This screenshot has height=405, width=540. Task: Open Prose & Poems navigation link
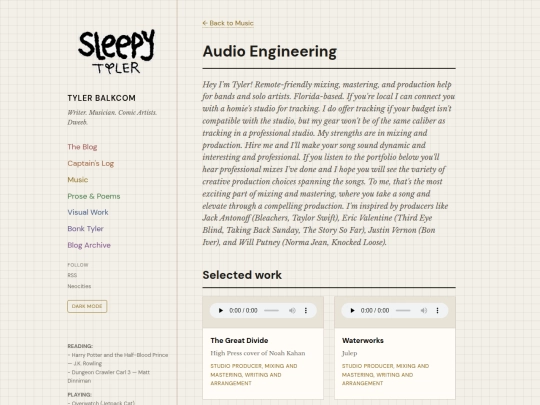point(94,196)
